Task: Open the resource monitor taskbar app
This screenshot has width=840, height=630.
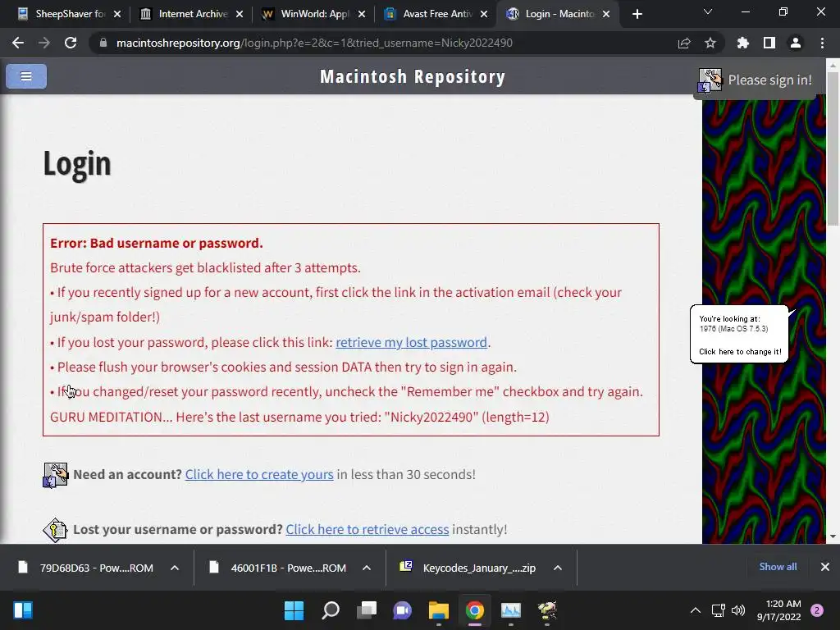Action: coord(511,610)
